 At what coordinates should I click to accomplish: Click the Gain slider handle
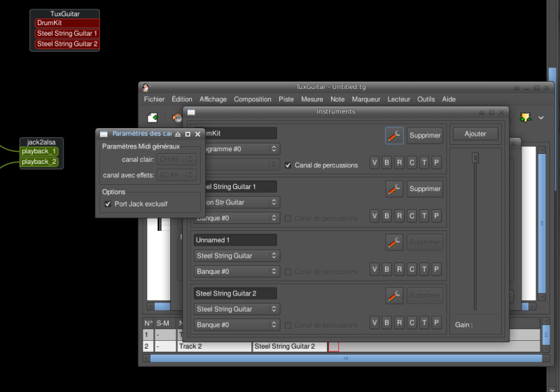(x=475, y=157)
